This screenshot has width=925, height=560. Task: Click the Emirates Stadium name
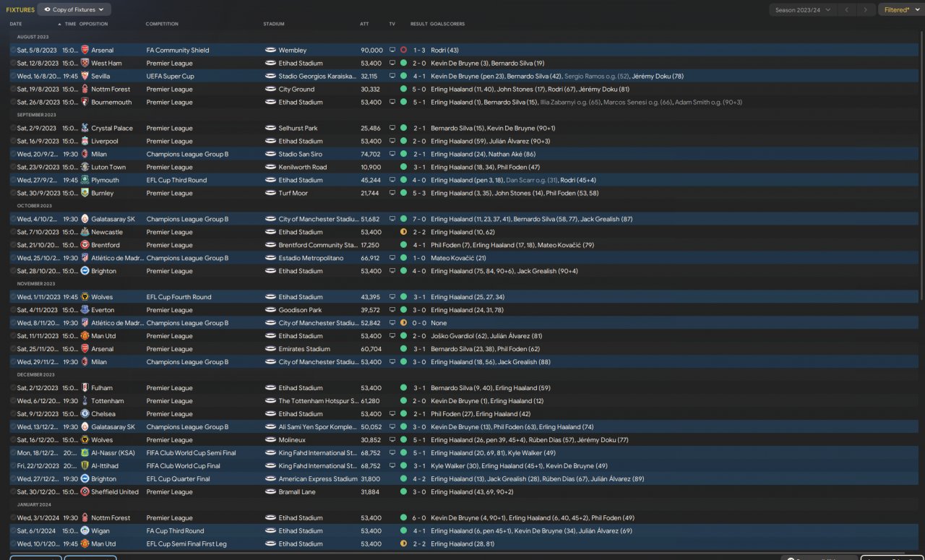tap(304, 350)
